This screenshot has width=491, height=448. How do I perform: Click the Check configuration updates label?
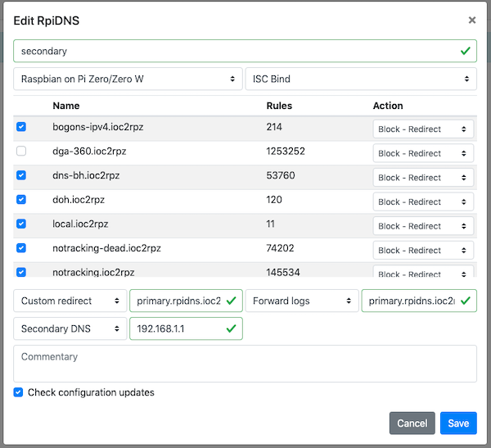pos(91,392)
